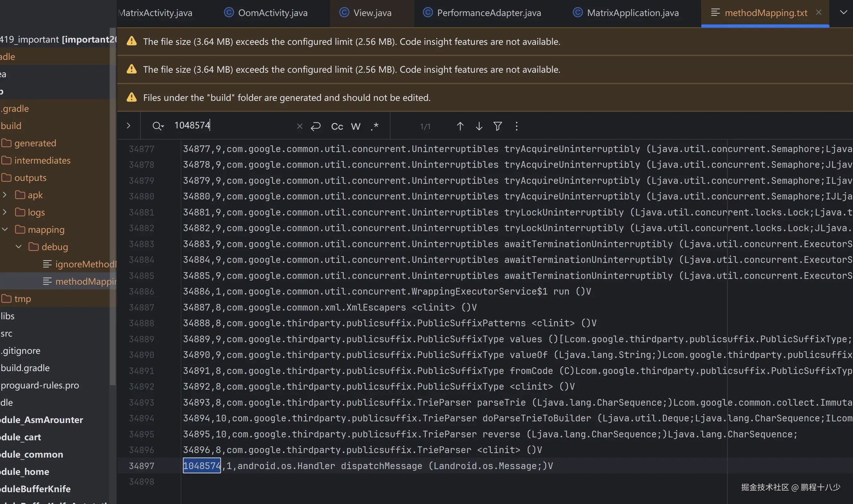Click the methodMapping.txt text file icon

[x=715, y=12]
